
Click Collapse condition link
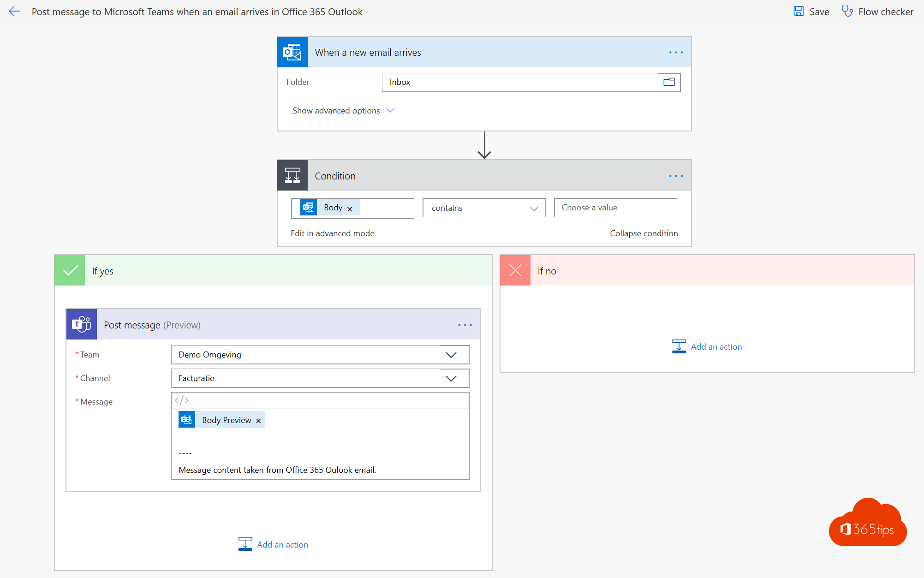pyautogui.click(x=644, y=233)
